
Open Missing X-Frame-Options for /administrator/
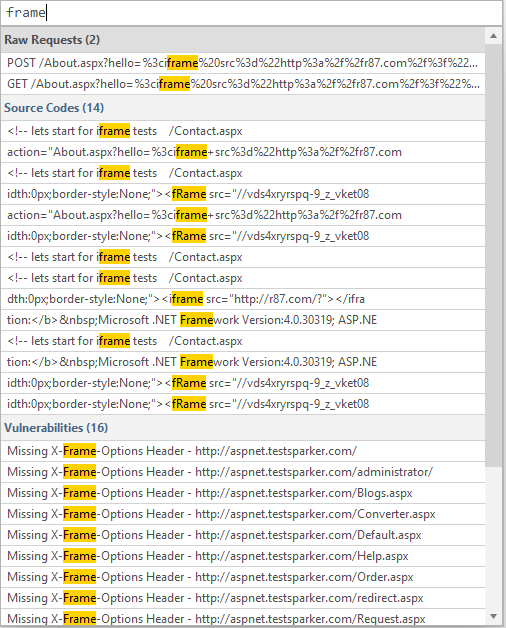coord(243,472)
